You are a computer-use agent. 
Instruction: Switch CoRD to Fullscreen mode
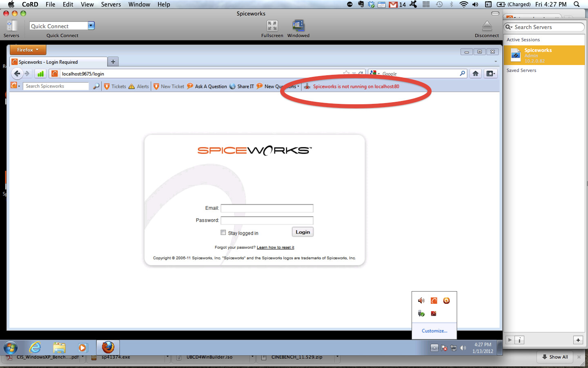point(272,26)
